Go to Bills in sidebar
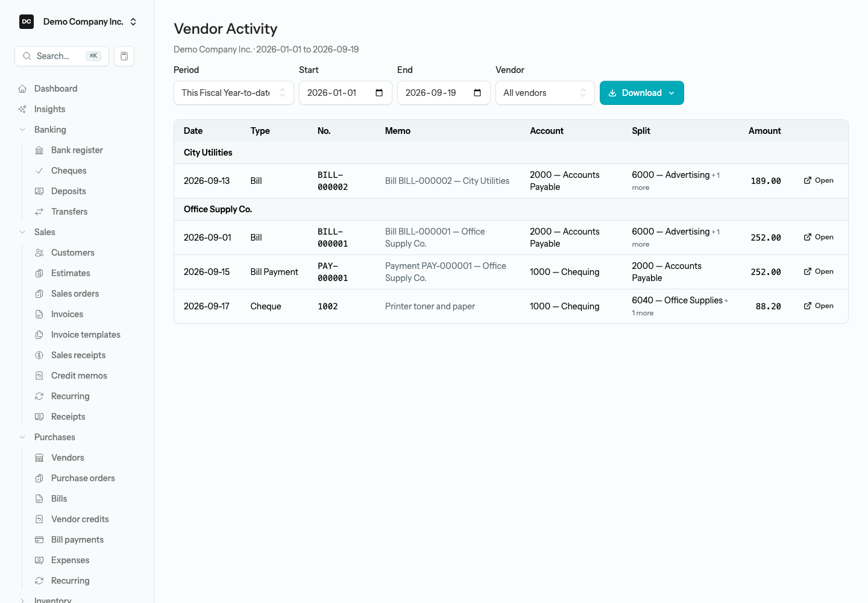The width and height of the screenshot is (868, 603). tap(59, 499)
